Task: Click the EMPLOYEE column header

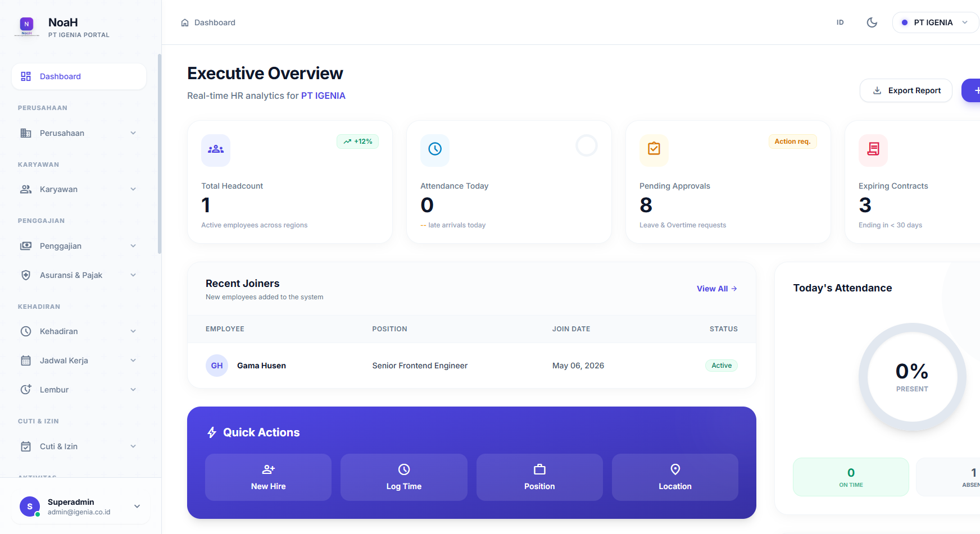Action: [x=225, y=329]
